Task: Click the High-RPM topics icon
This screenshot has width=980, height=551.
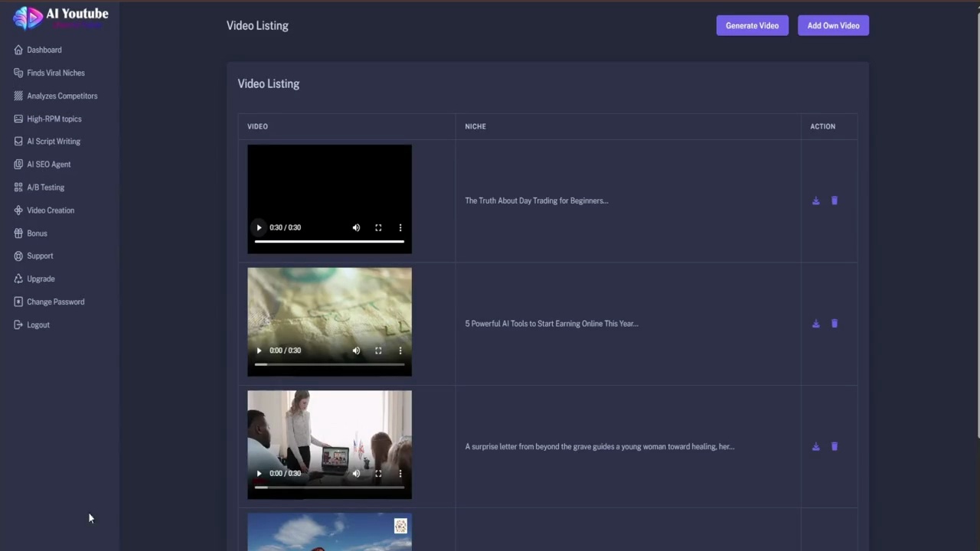Action: pyautogui.click(x=18, y=119)
